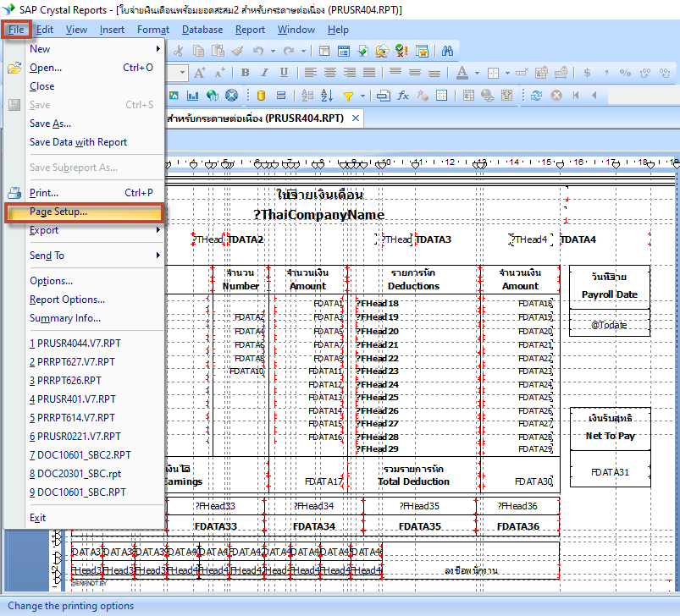This screenshot has height=616, width=680.
Task: Click the Insert Chart icon
Action: click(192, 96)
